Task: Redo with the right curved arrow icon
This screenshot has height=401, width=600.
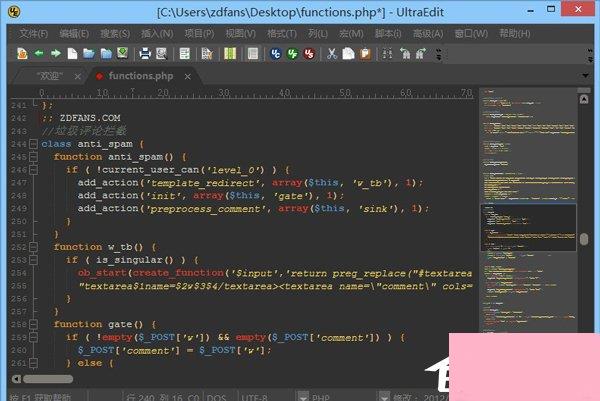Action: click(421, 54)
